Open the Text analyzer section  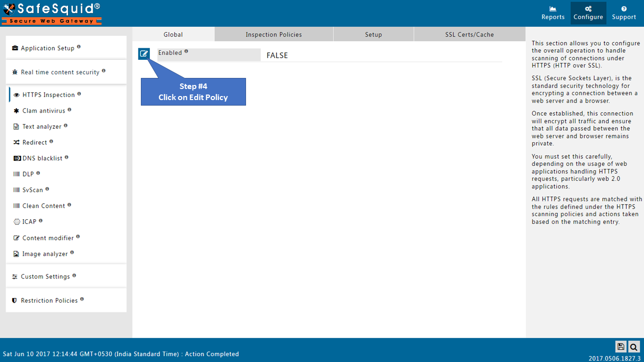point(43,126)
